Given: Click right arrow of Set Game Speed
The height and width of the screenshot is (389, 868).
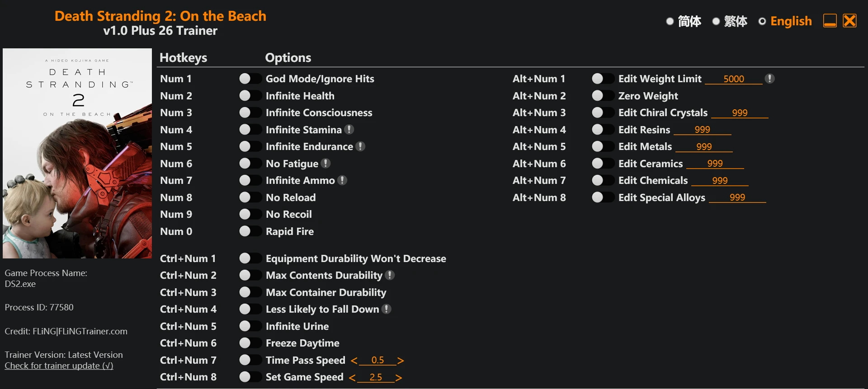Looking at the screenshot, I should tap(399, 378).
